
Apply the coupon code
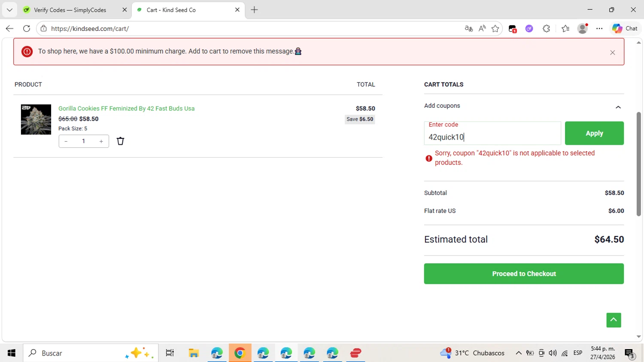tap(594, 133)
